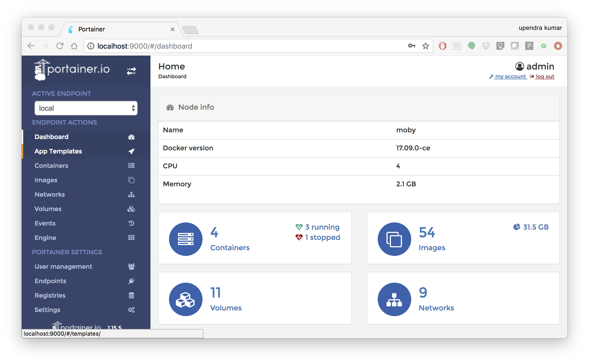This screenshot has height=364, width=589.
Task: Click the 'moby' node name value
Action: [406, 130]
